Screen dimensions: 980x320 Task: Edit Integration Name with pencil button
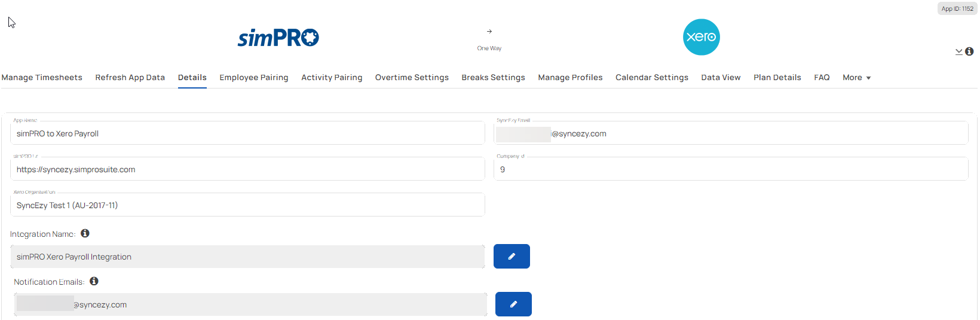512,256
